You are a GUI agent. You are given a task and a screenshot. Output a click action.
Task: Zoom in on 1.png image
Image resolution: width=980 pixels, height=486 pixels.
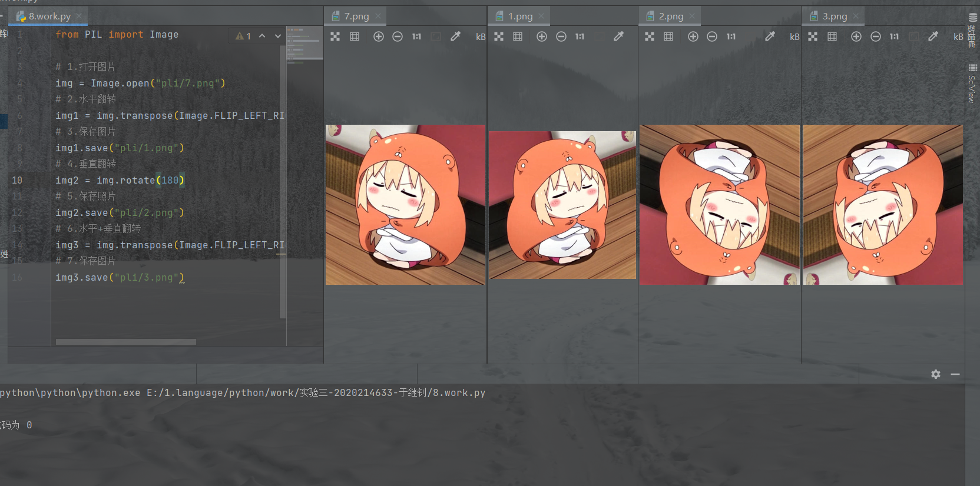pos(542,36)
